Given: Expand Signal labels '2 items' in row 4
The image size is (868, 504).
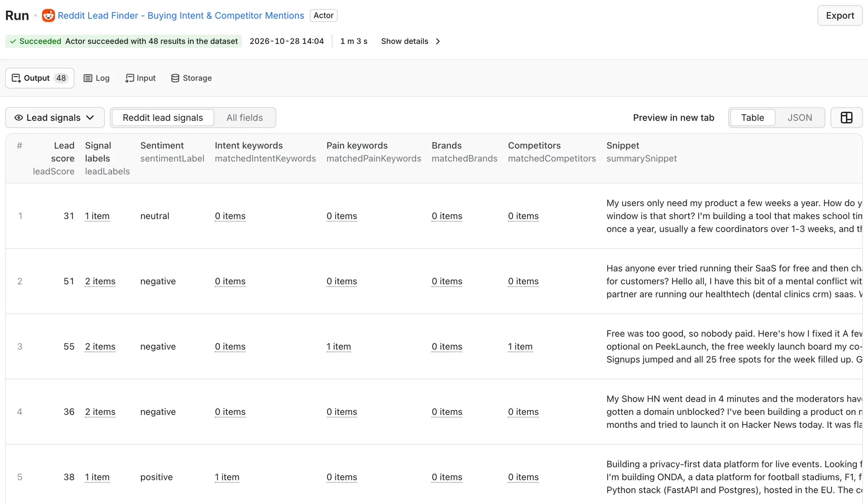Looking at the screenshot, I should click(100, 412).
